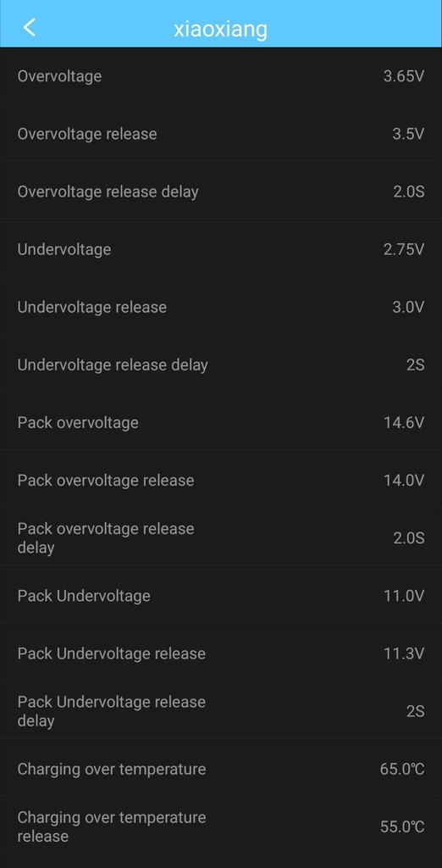This screenshot has height=868, width=442.
Task: Tap the back arrow icon
Action: [30, 27]
